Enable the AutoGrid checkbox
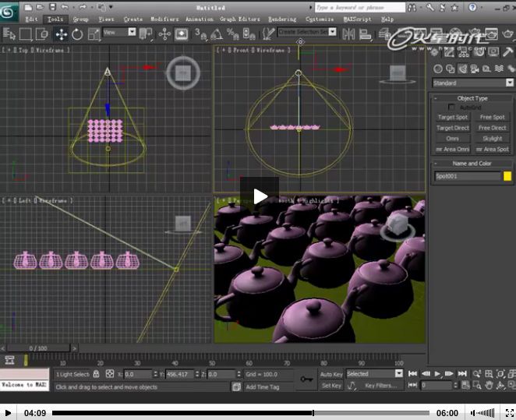This screenshot has width=516, height=420. coord(451,108)
